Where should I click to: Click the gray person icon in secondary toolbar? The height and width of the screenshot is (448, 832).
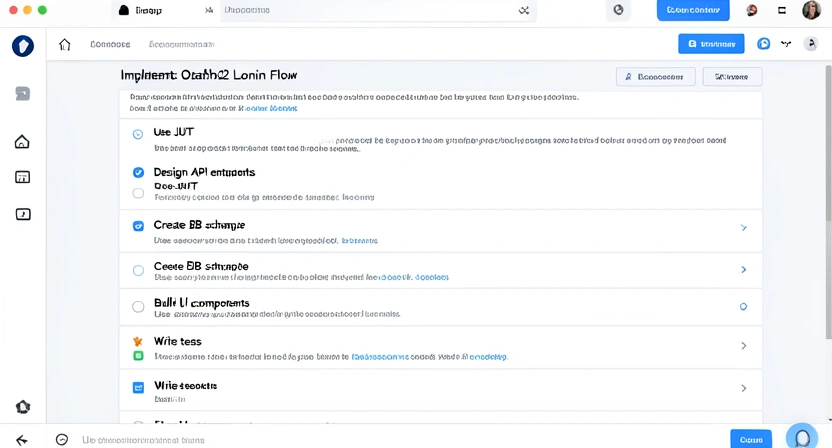(x=811, y=44)
